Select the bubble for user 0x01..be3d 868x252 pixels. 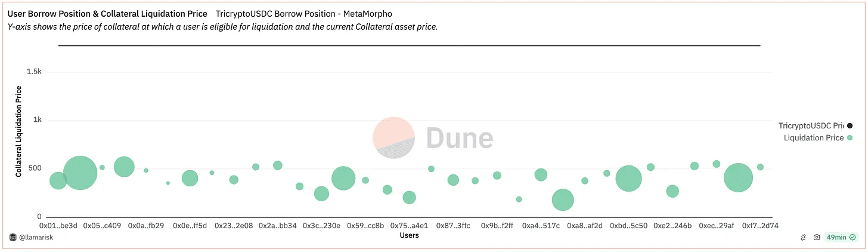(58, 180)
